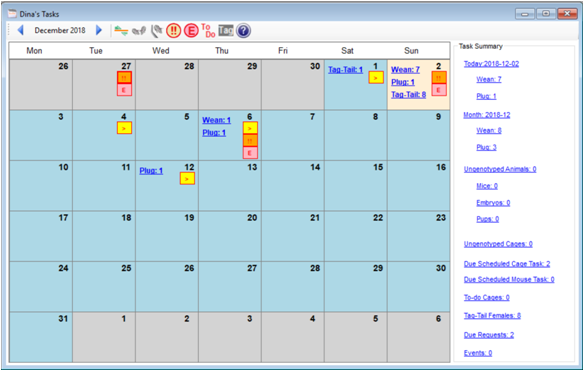Screen dimensions: 584x371
Task: Open Wean: 1 link on December 6
Action: [216, 120]
